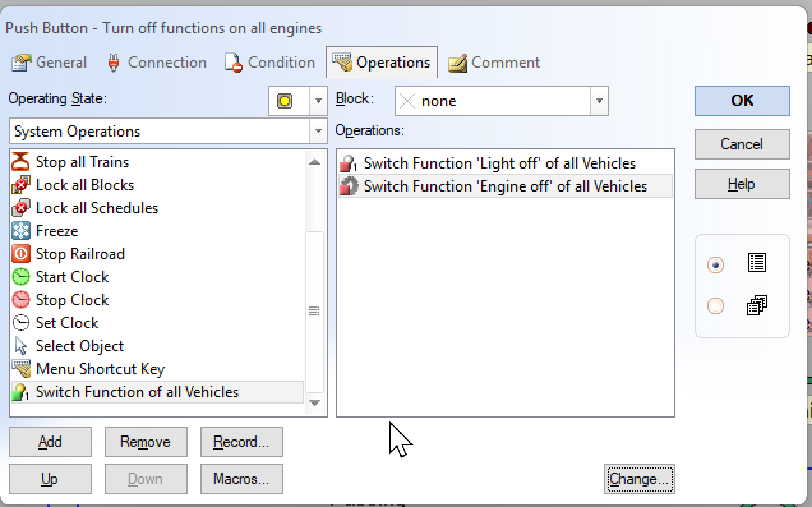Viewport: 812px width, 507px height.
Task: Click the yellow operating state swatch
Action: (285, 101)
